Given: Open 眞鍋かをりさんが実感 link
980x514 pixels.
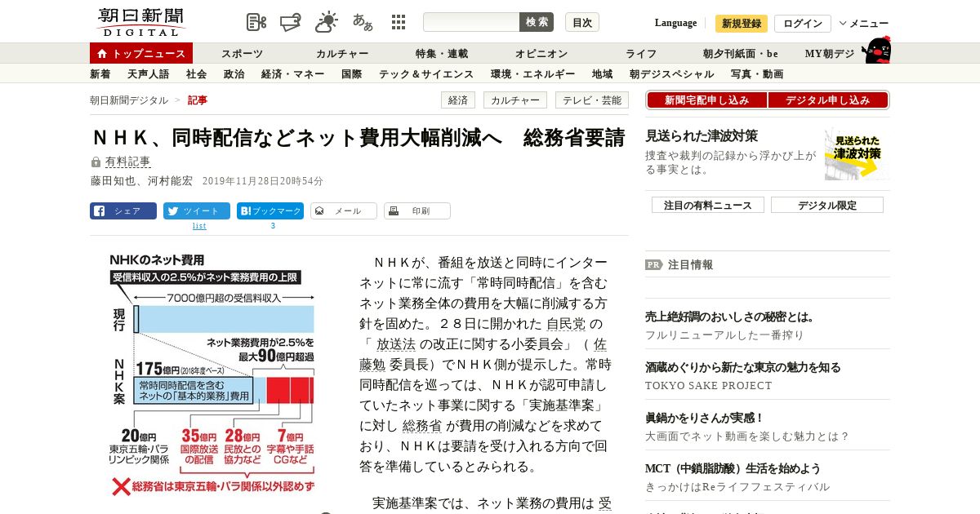Looking at the screenshot, I should [704, 418].
